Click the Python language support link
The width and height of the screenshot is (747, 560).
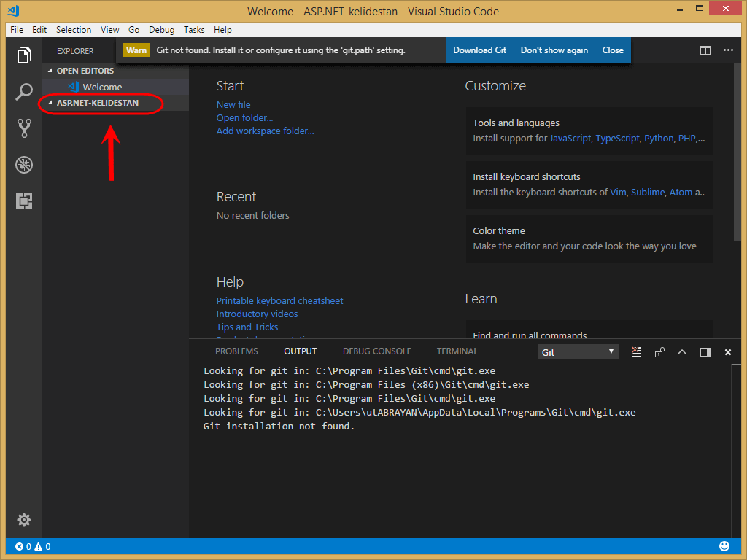[x=659, y=138]
